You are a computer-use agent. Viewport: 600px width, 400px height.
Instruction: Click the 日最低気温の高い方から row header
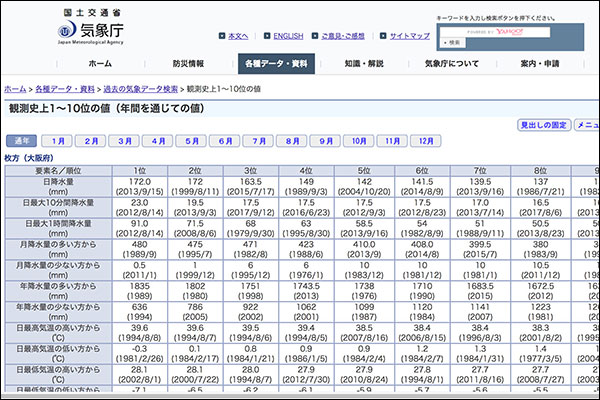coord(58,374)
